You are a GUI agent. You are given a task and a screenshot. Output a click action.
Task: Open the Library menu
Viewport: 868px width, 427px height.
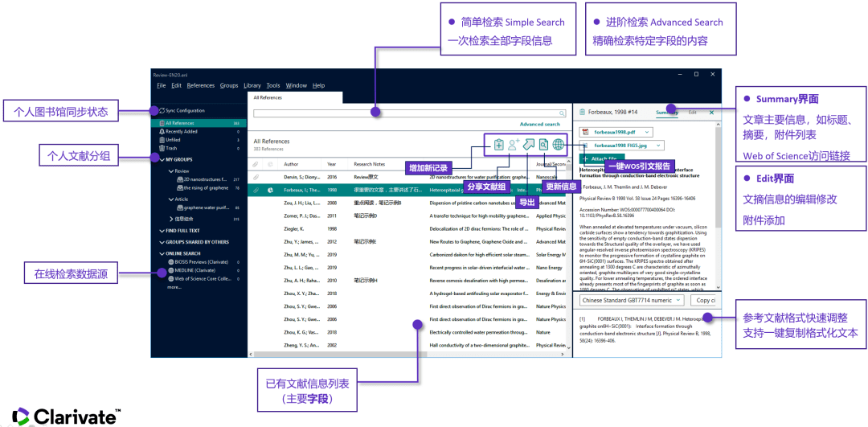click(x=252, y=86)
